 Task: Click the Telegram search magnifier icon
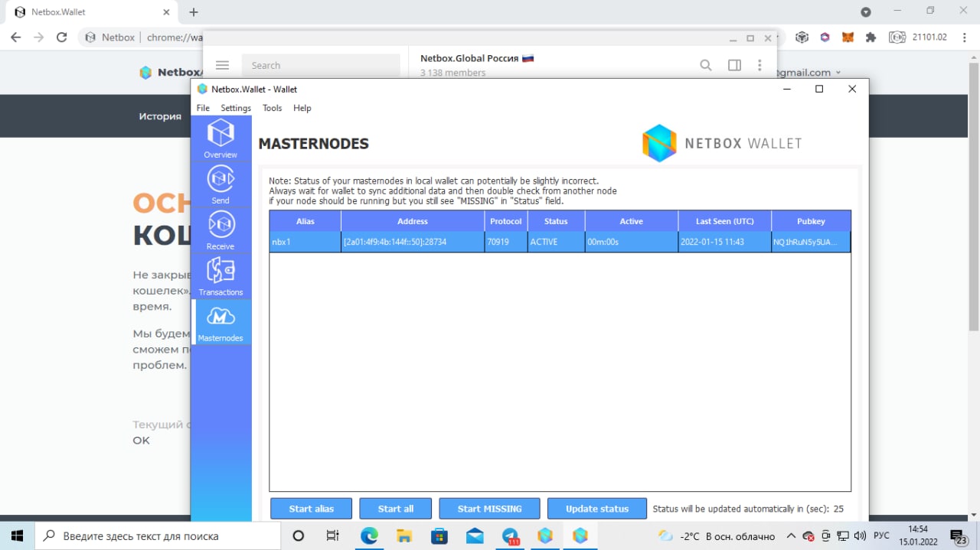[706, 65]
